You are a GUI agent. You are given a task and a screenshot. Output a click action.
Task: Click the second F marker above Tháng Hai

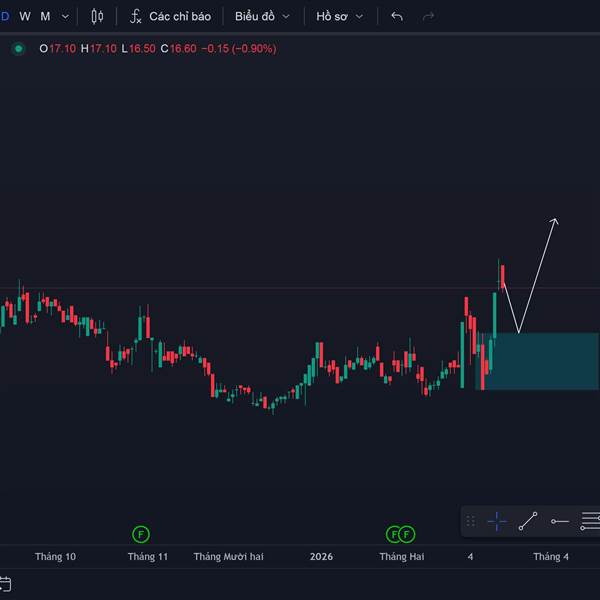407,534
